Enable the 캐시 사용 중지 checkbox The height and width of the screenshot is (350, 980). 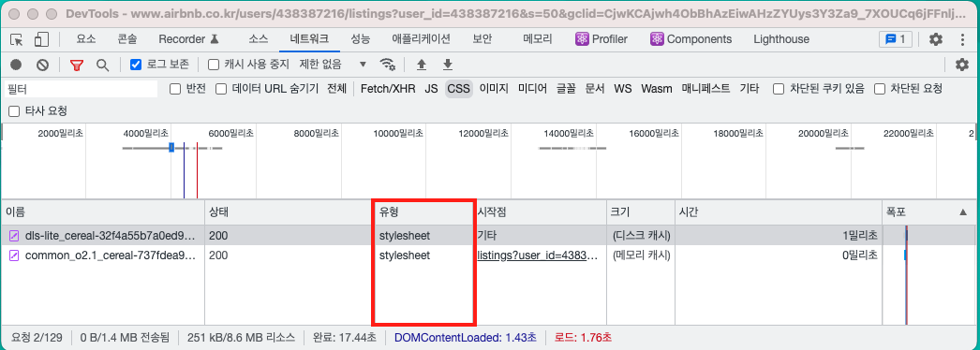click(214, 65)
